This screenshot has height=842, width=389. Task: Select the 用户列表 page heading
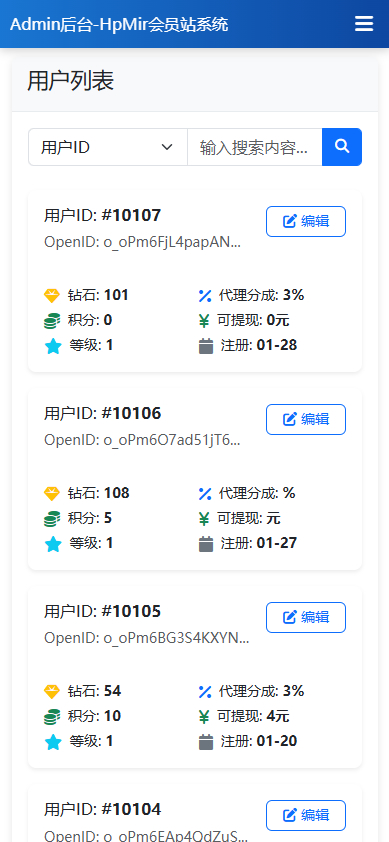click(70, 82)
